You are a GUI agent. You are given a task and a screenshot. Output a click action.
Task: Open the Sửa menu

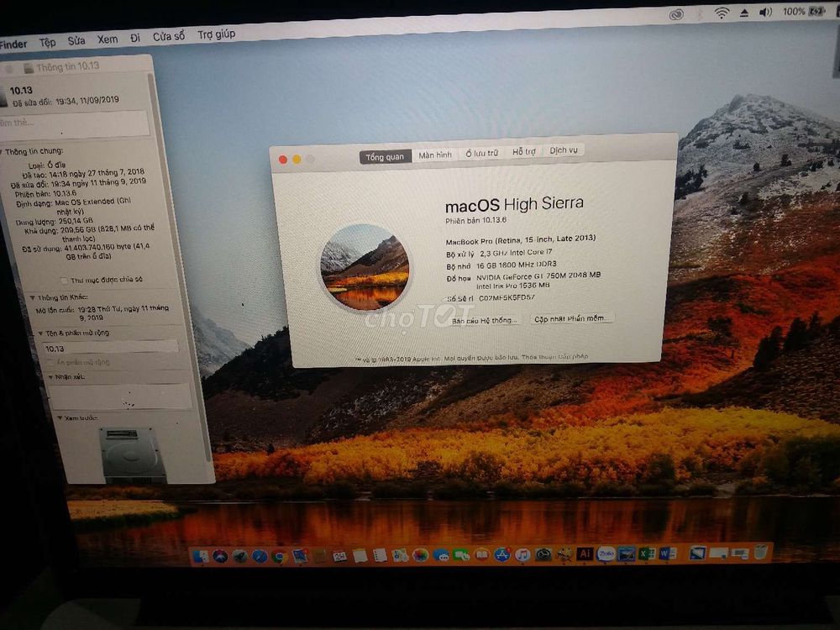click(76, 40)
